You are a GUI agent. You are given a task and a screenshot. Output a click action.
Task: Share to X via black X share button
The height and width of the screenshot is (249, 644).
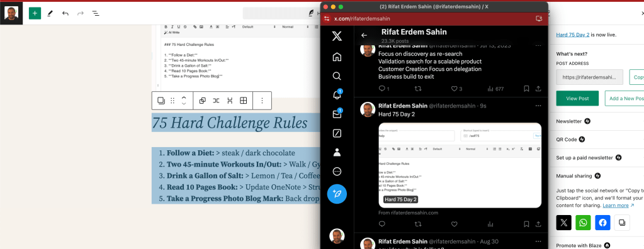[564, 223]
